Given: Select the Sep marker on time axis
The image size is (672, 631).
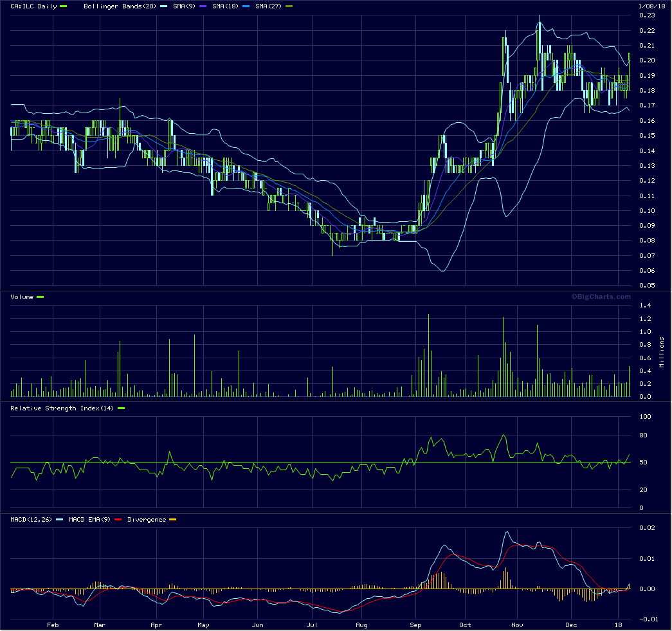Looking at the screenshot, I should [x=416, y=624].
